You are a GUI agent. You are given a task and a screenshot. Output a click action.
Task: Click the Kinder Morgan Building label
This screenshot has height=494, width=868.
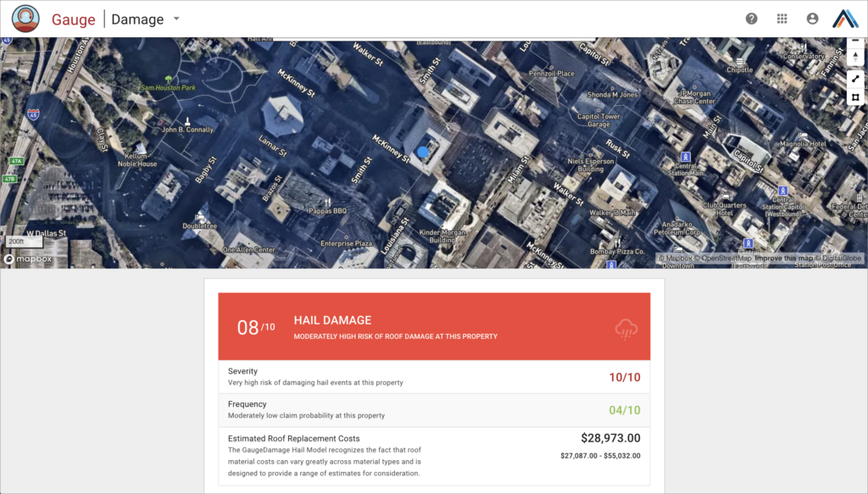point(442,236)
